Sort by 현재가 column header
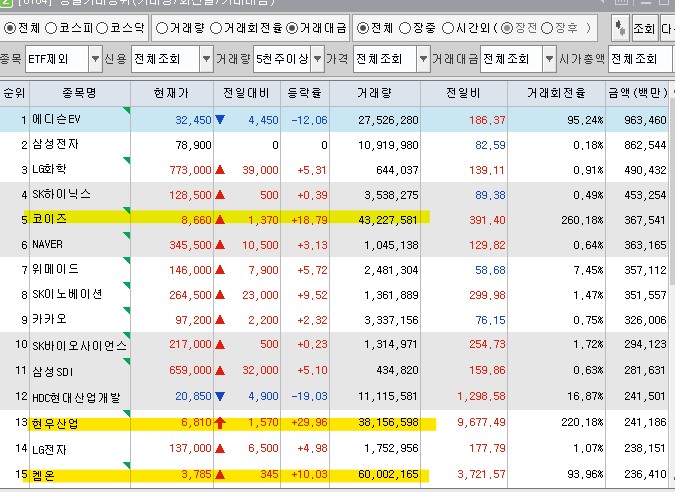Screen dimensions: 675x492 coord(171,93)
